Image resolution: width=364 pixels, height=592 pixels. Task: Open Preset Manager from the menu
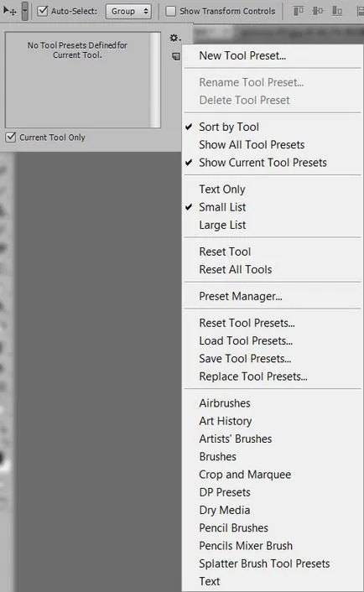tap(241, 296)
